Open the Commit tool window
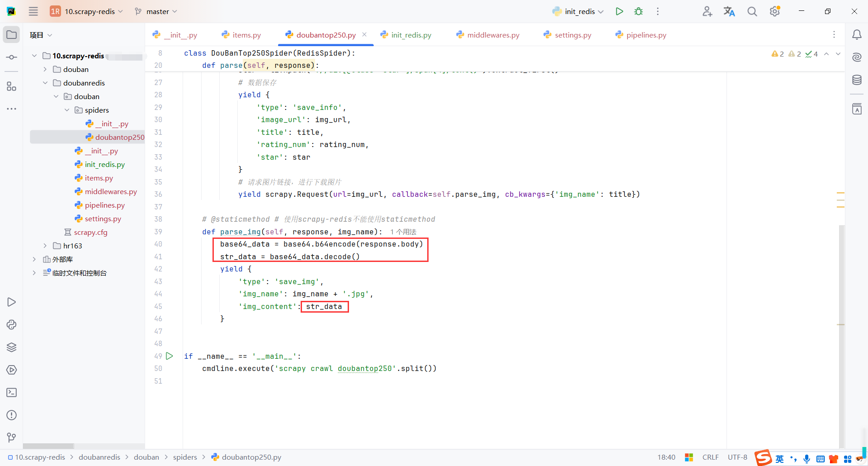Image resolution: width=868 pixels, height=466 pixels. [11, 57]
